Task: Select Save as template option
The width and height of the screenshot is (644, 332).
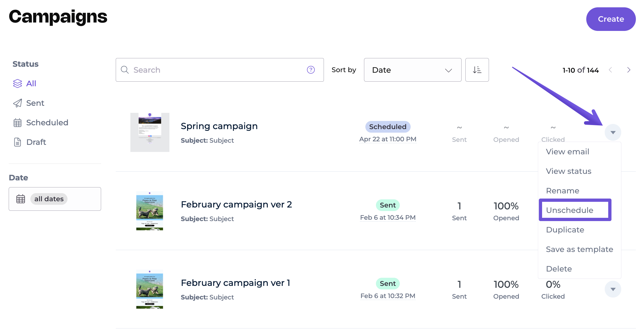Action: coord(579,249)
